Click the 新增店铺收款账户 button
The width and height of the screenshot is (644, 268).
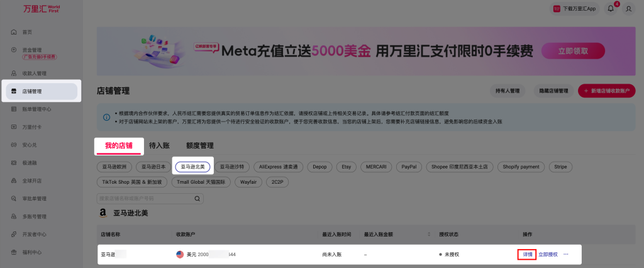(606, 91)
